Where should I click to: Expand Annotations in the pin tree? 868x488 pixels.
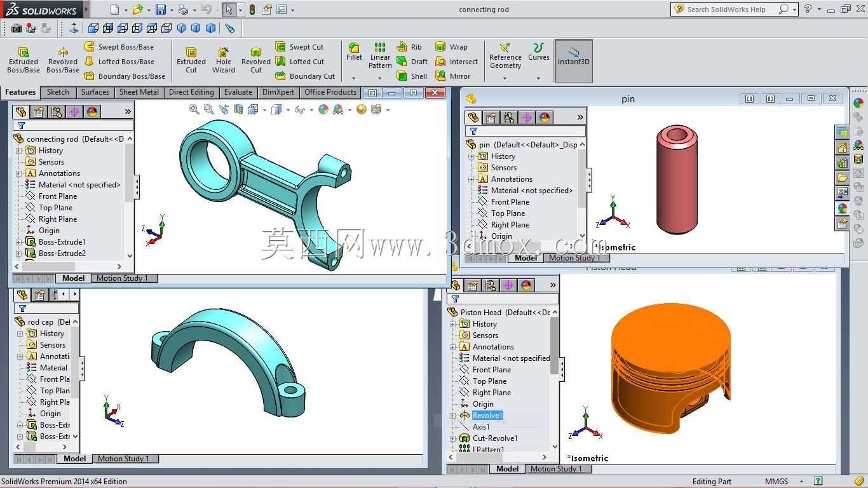(471, 179)
